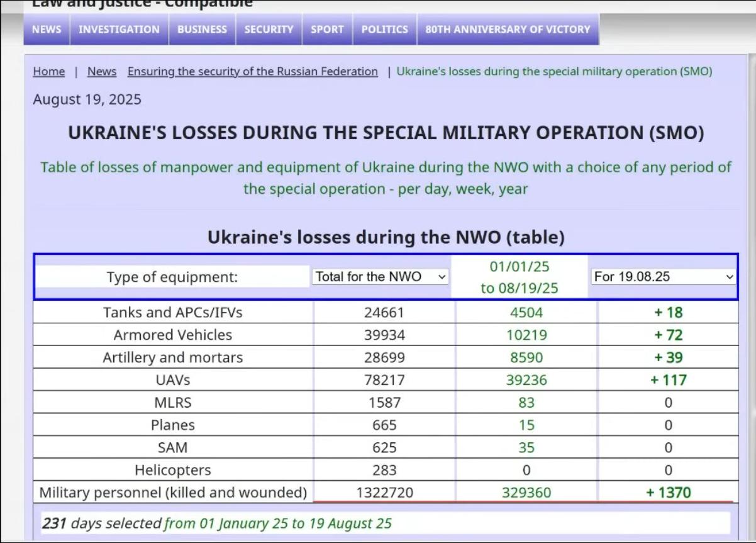Click 'from 01 January 25 to 19 August 25' text
This screenshot has height=543, width=756.
pyautogui.click(x=277, y=523)
